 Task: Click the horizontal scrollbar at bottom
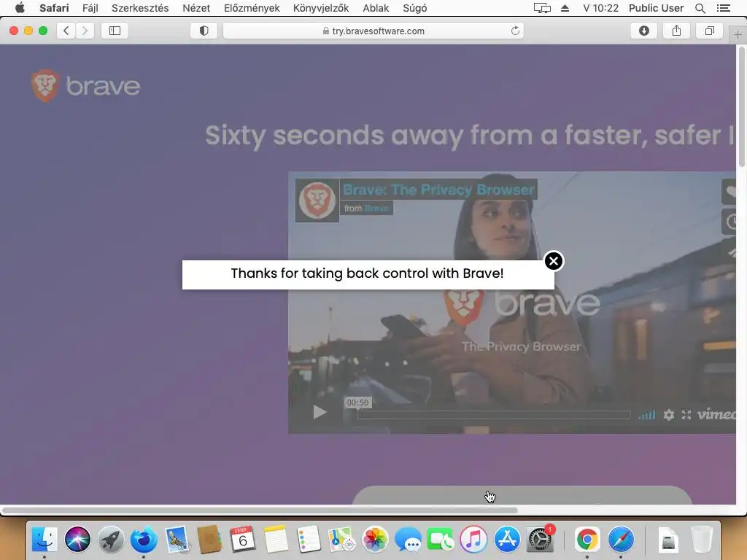coord(260,510)
